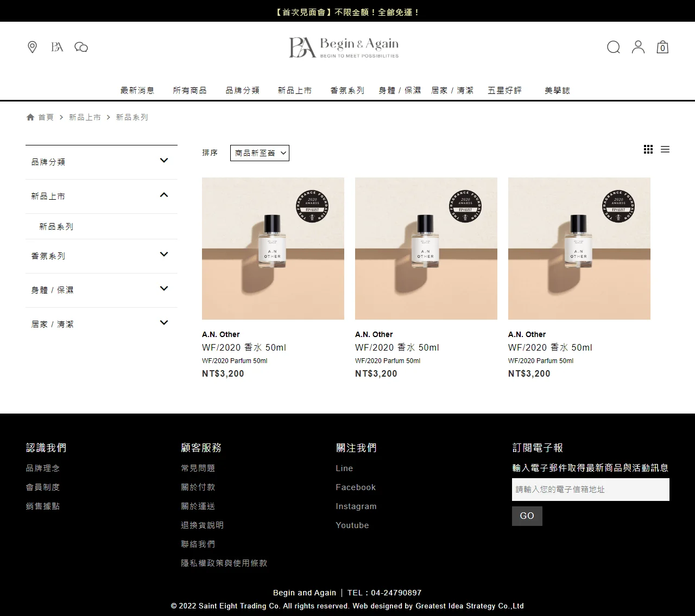695x616 pixels.
Task: Collapse the 新品上市 sidebar section
Action: coord(102,196)
